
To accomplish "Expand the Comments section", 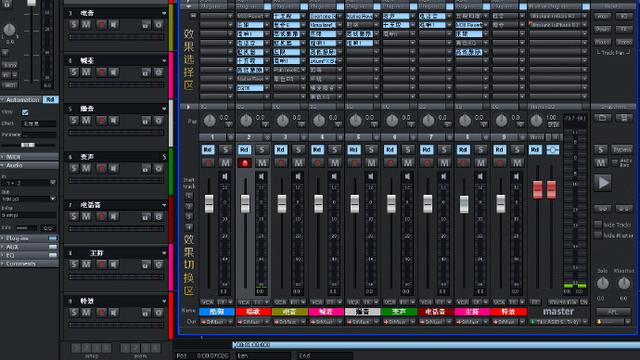I will pos(29,264).
